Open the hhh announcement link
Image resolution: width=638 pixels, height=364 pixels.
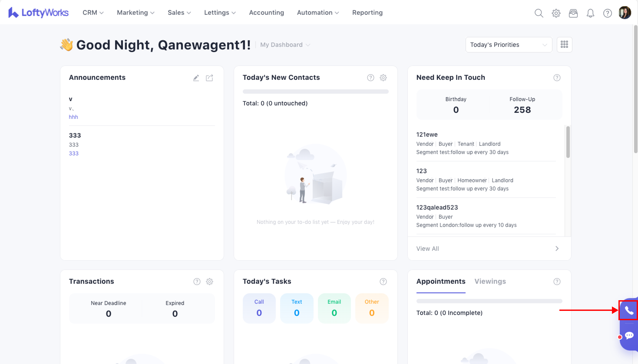[x=73, y=117]
